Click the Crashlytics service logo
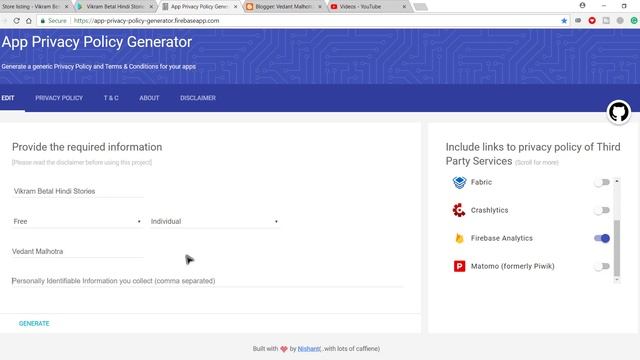640x360 pixels. [x=459, y=210]
